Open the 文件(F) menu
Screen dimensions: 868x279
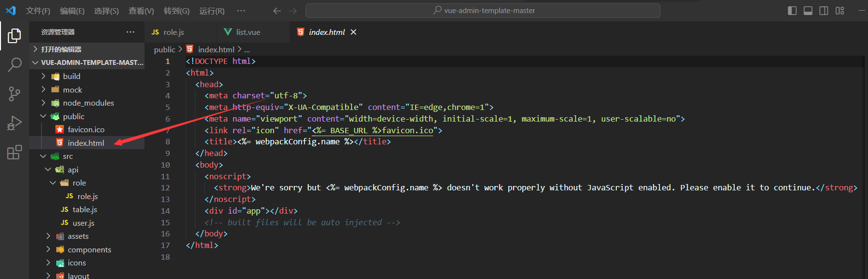coord(38,11)
